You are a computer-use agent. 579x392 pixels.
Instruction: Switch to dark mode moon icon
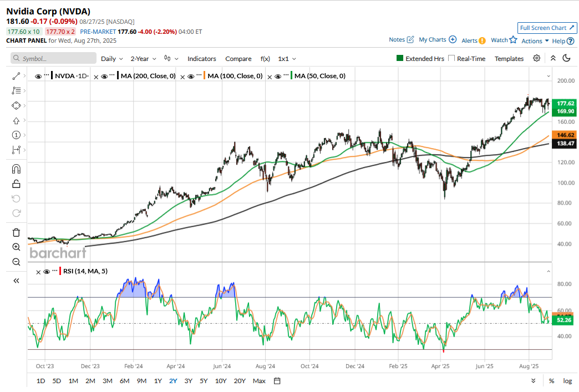(x=566, y=58)
